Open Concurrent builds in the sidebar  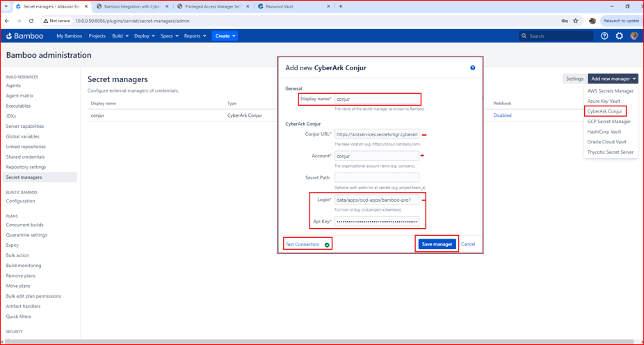click(24, 225)
